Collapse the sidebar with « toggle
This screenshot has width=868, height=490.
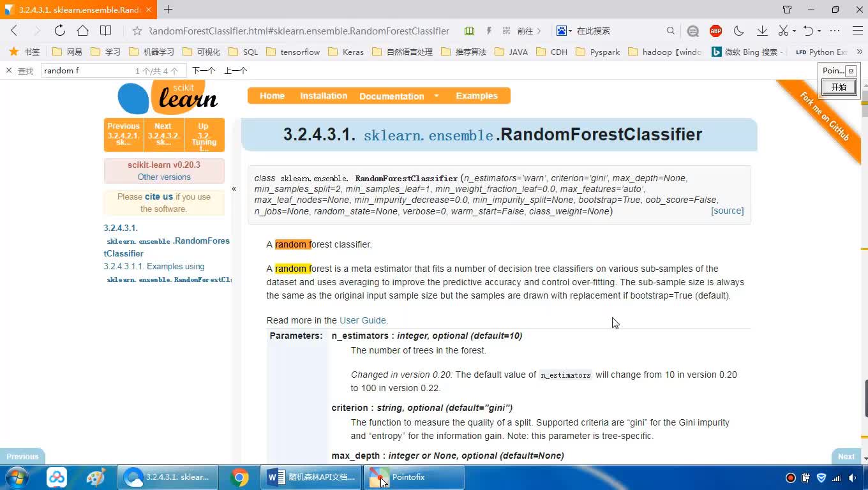pos(234,188)
